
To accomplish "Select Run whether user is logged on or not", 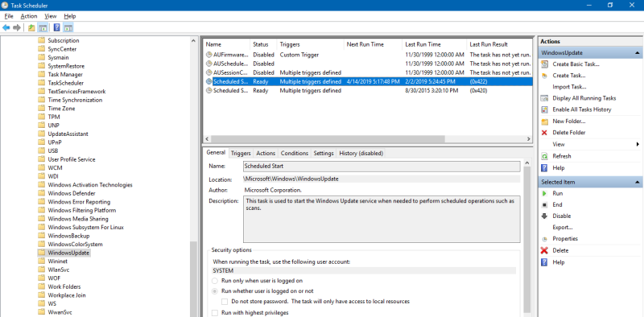I will tap(215, 291).
